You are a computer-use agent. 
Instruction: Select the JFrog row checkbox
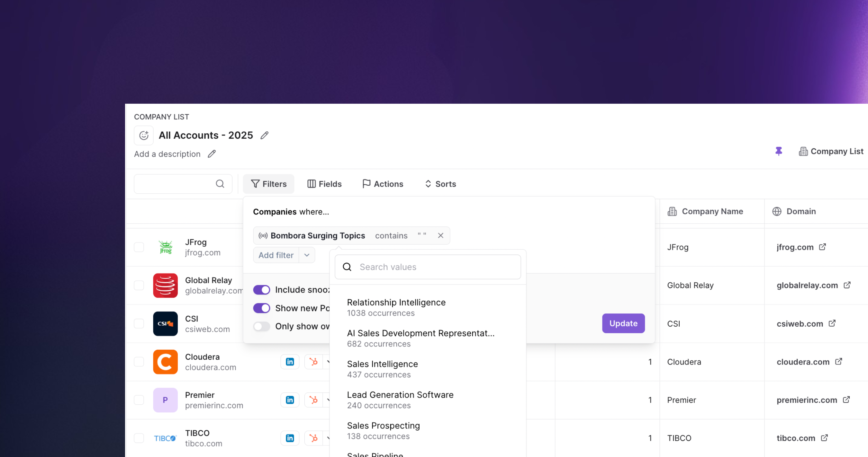(x=139, y=247)
